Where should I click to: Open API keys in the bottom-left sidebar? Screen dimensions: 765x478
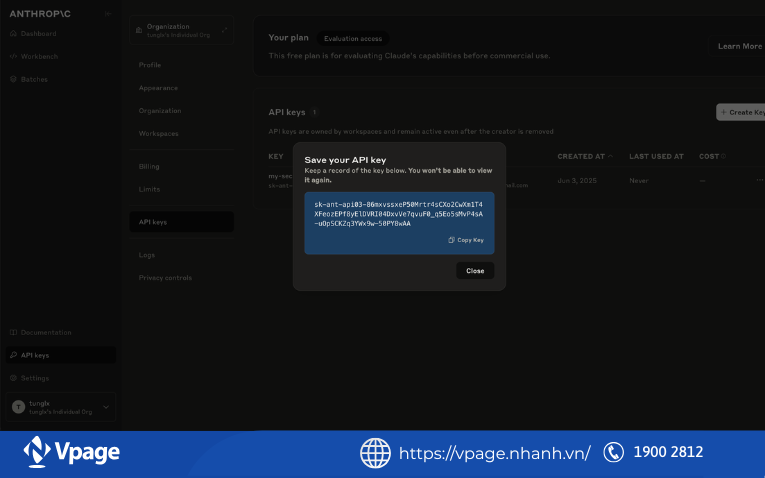(61, 355)
